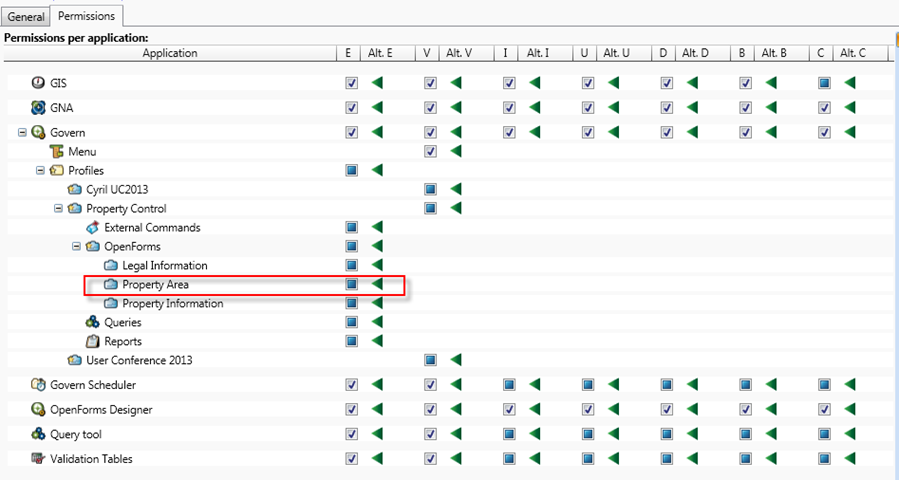Viewport: 899px width, 480px height.
Task: Click the Reports icon in tree
Action: point(93,341)
